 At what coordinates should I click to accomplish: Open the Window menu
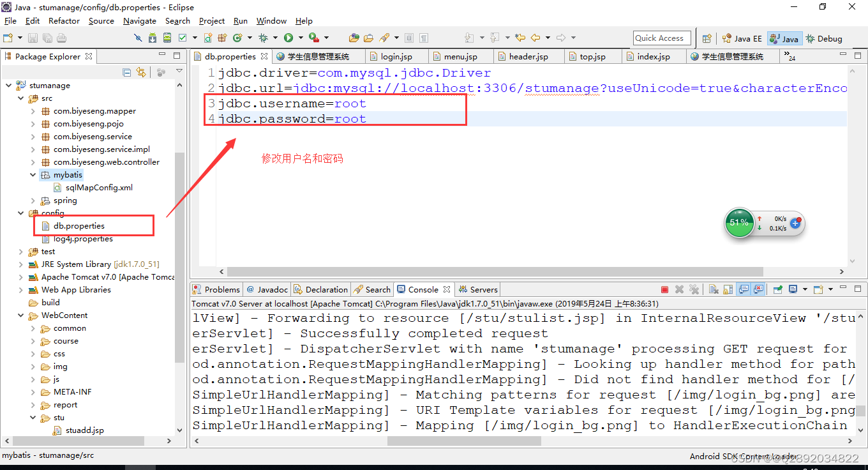(271, 21)
